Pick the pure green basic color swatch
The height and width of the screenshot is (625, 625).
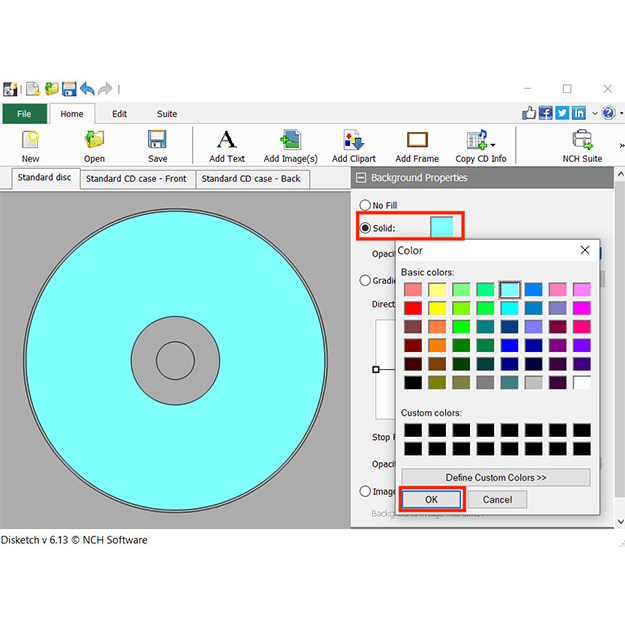461,327
